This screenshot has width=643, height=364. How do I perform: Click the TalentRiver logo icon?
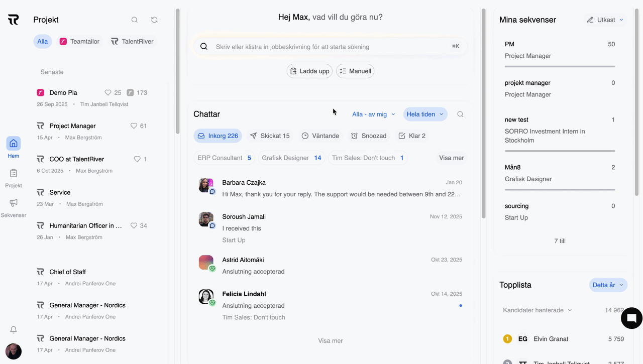coord(14,20)
